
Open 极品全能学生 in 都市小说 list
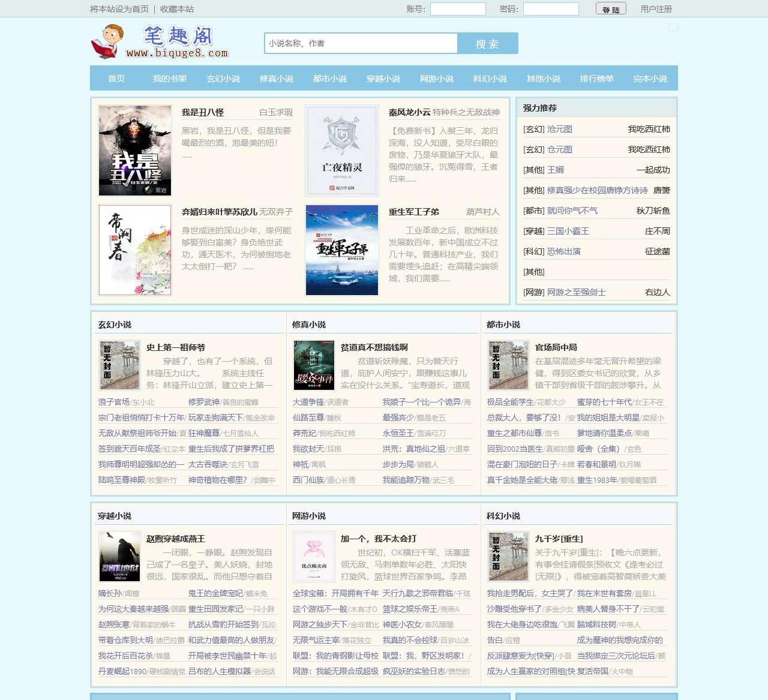pyautogui.click(x=511, y=402)
